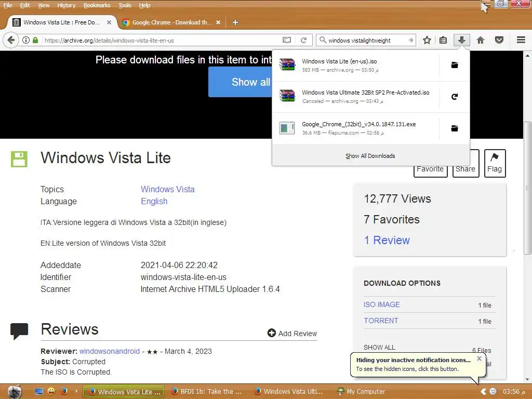
Task: Click the green floppy disk software icon
Action: 19,159
